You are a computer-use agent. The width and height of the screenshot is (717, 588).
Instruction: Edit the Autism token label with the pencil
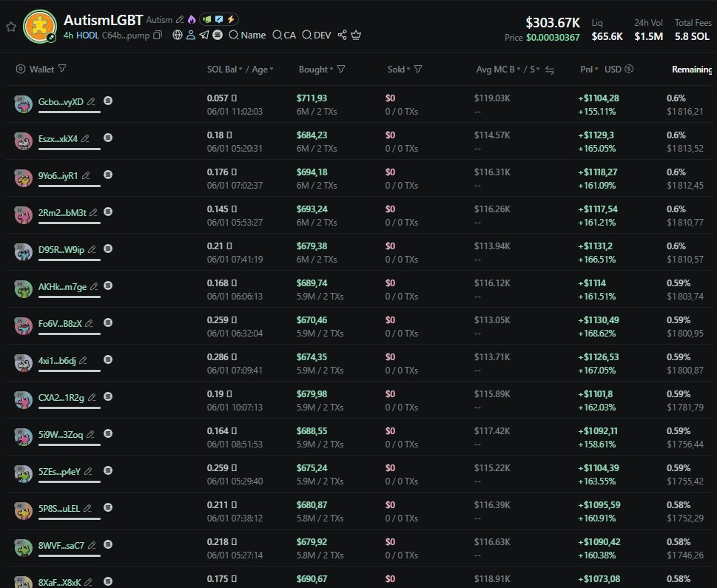[x=180, y=20]
